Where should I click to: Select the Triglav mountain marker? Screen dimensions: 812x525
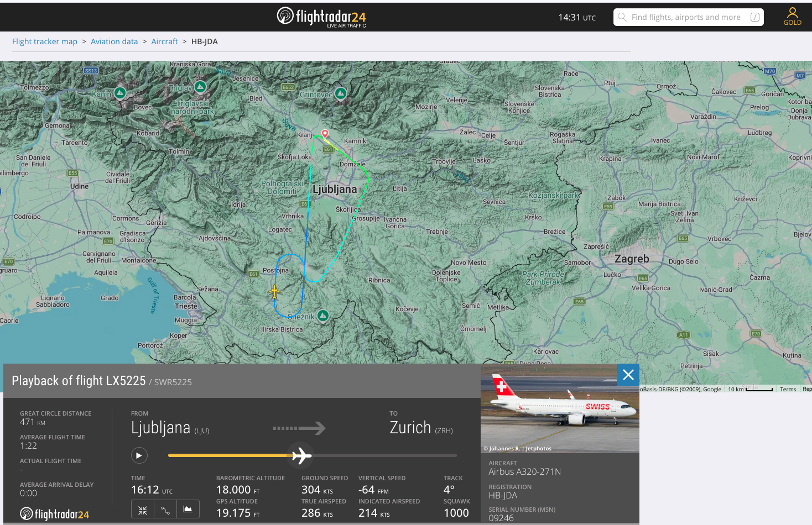point(200,87)
